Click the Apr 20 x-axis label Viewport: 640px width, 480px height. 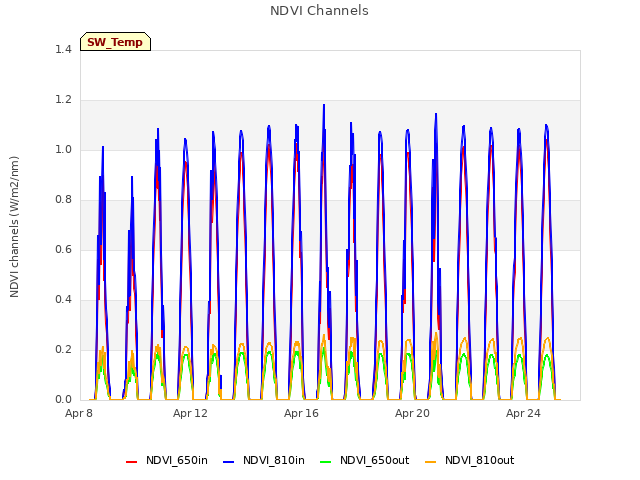(x=412, y=413)
